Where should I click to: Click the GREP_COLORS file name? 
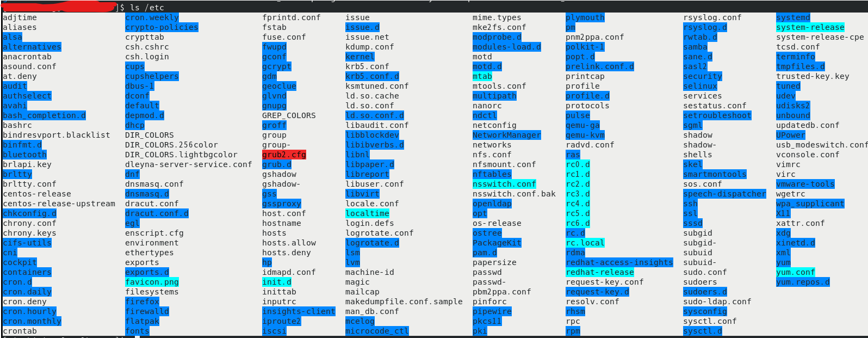[x=289, y=115]
